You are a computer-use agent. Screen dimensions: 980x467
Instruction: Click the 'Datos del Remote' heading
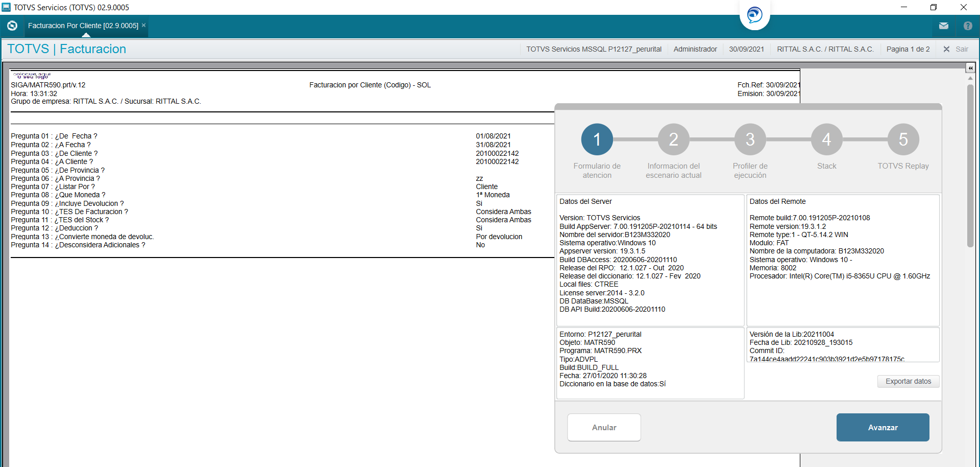[x=777, y=201]
